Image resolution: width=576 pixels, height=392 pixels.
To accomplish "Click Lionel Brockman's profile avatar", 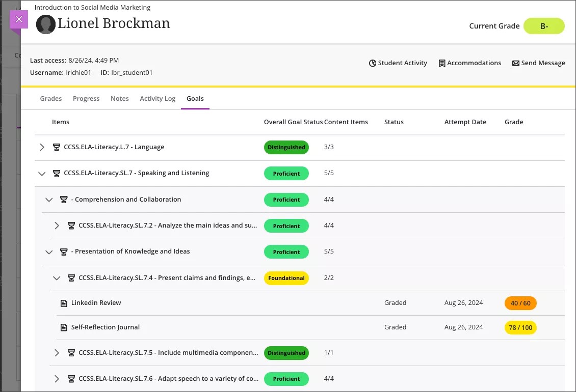I will pos(46,24).
